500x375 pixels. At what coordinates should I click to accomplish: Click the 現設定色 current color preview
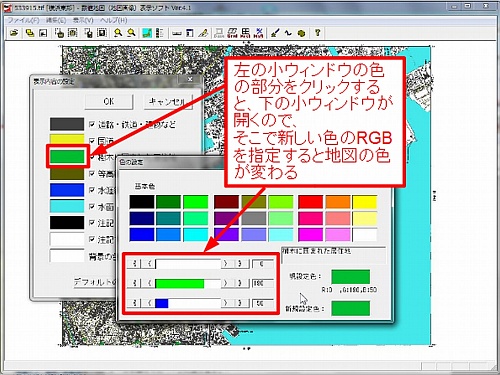coord(351,277)
